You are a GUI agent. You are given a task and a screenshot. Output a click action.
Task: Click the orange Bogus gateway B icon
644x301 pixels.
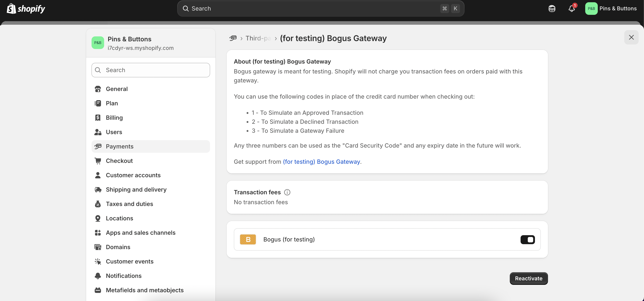(248, 239)
